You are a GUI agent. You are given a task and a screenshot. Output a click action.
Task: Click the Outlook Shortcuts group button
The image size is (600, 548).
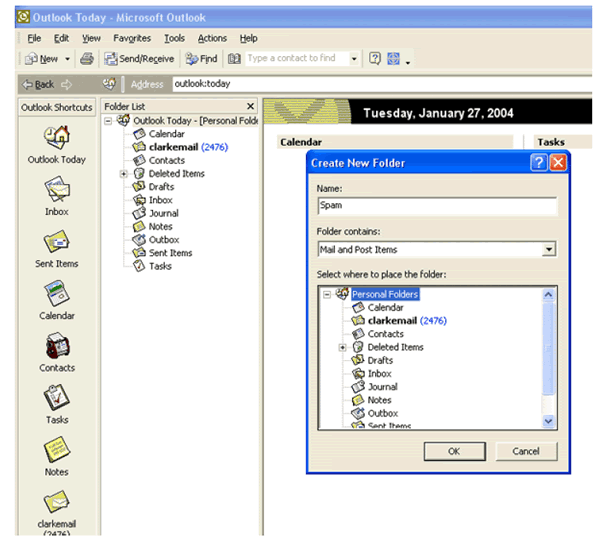(57, 107)
